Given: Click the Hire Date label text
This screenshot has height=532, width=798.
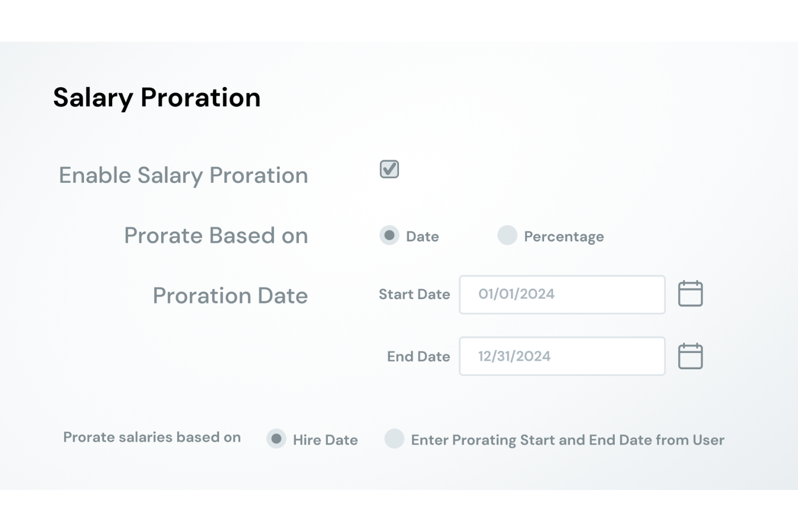Looking at the screenshot, I should coord(324,440).
